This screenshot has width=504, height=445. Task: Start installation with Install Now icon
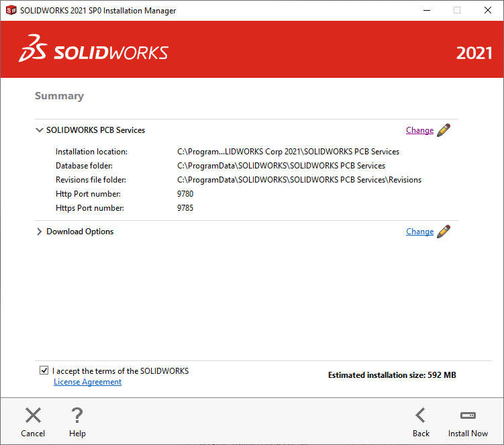(x=468, y=415)
